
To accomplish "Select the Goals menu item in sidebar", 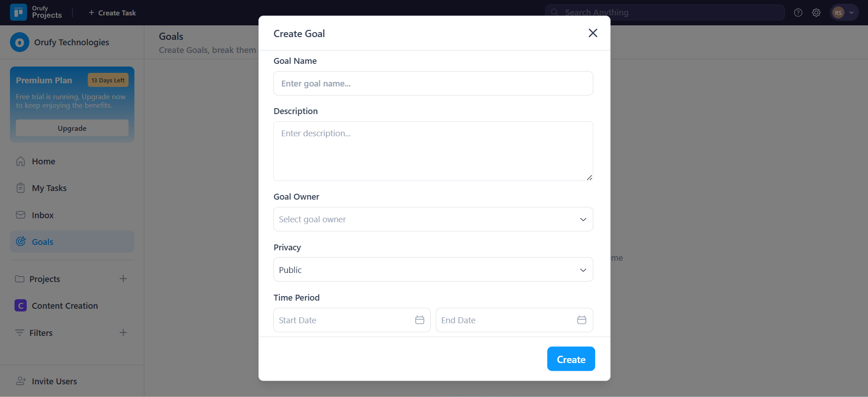I will (42, 241).
